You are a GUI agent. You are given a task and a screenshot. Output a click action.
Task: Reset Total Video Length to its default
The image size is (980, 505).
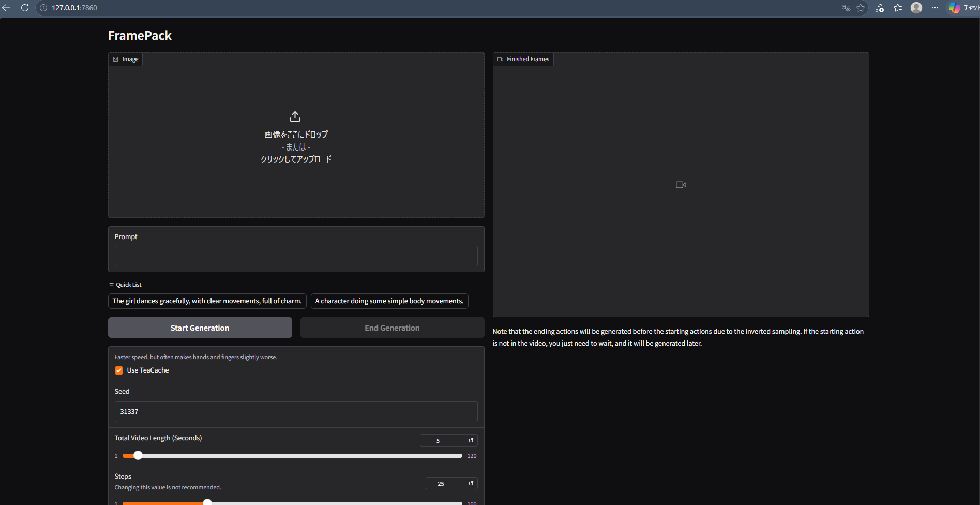click(x=471, y=440)
